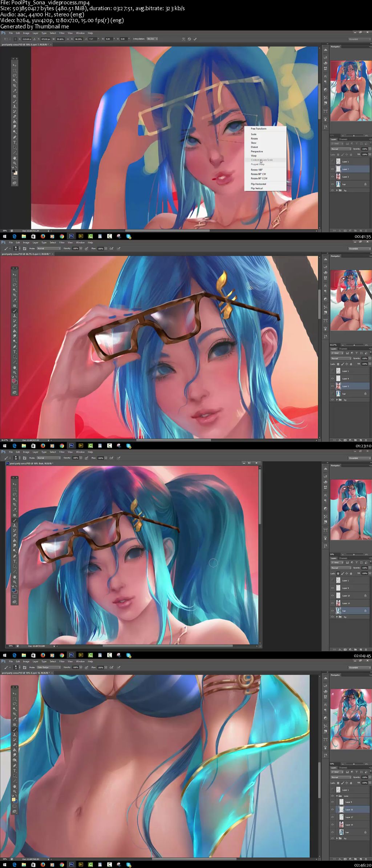Choose Warp from the transform context menu

[254, 156]
